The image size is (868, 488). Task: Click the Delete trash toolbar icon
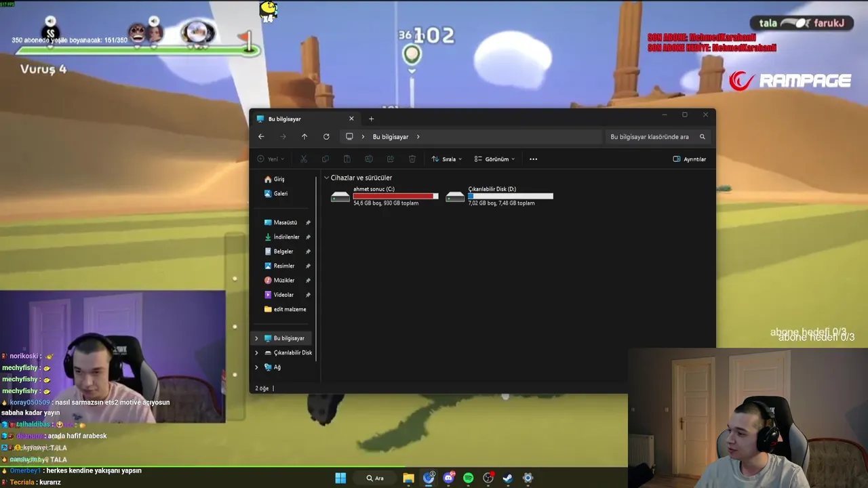pos(412,159)
